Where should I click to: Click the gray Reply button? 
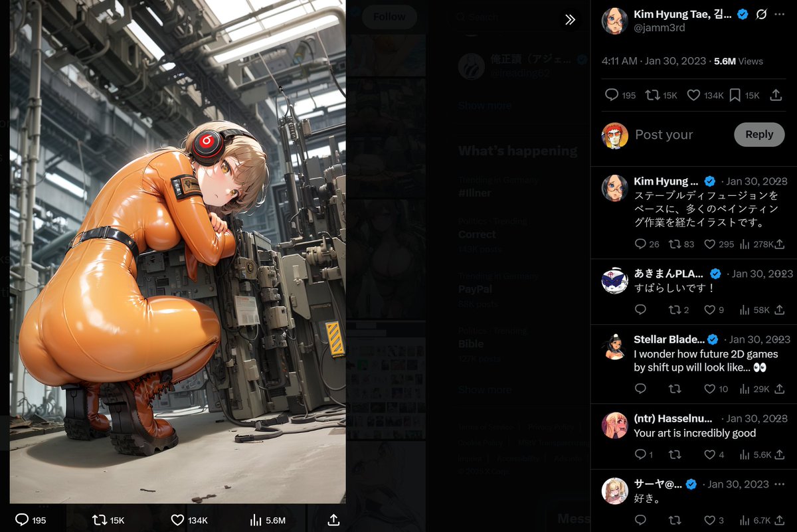(759, 134)
